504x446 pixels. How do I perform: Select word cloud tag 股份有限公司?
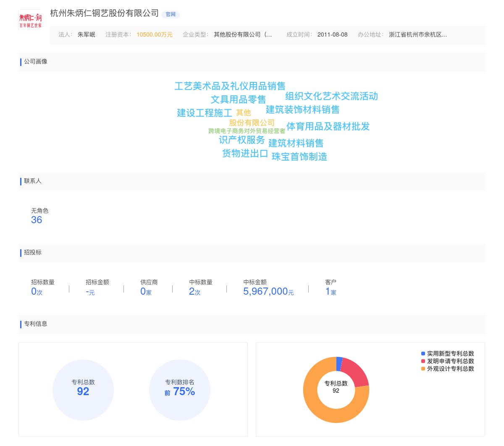click(x=252, y=123)
